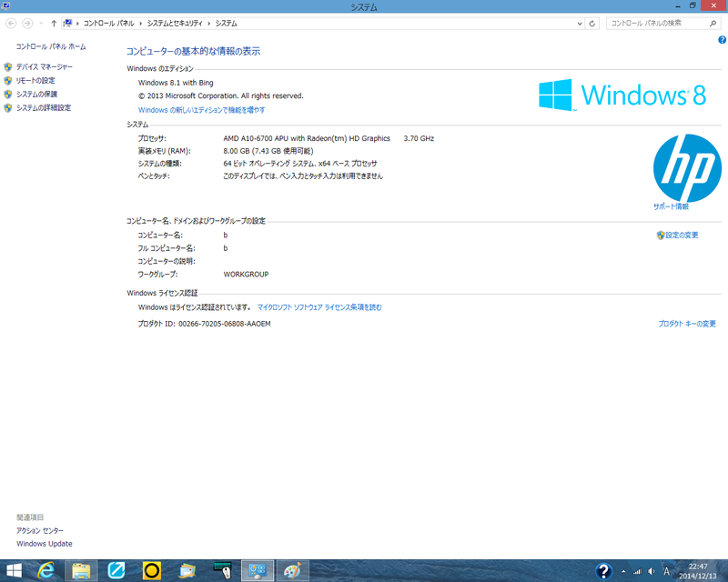
Task: Click 設定の変更 link
Action: click(x=682, y=236)
